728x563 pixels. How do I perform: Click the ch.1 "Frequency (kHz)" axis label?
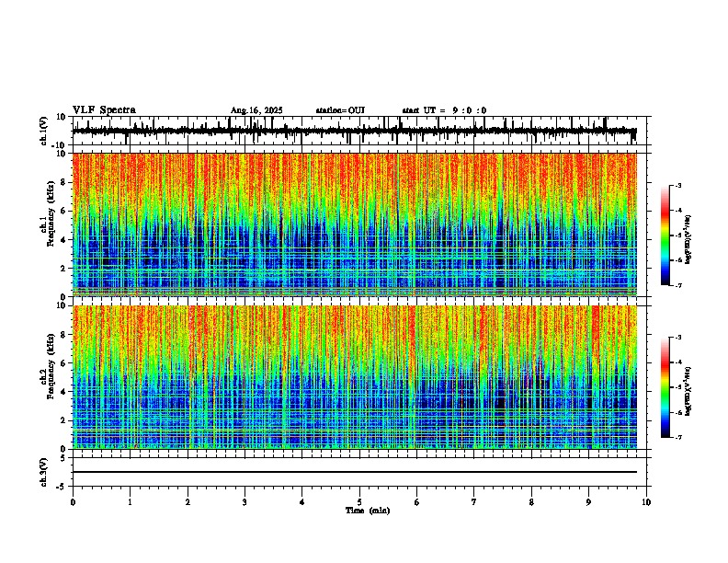(x=51, y=213)
